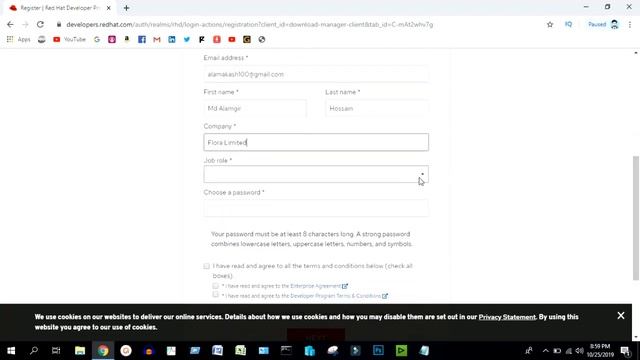Viewport: 640px width, 360px height.
Task: Open the YouTube bookmark
Action: click(x=69, y=40)
